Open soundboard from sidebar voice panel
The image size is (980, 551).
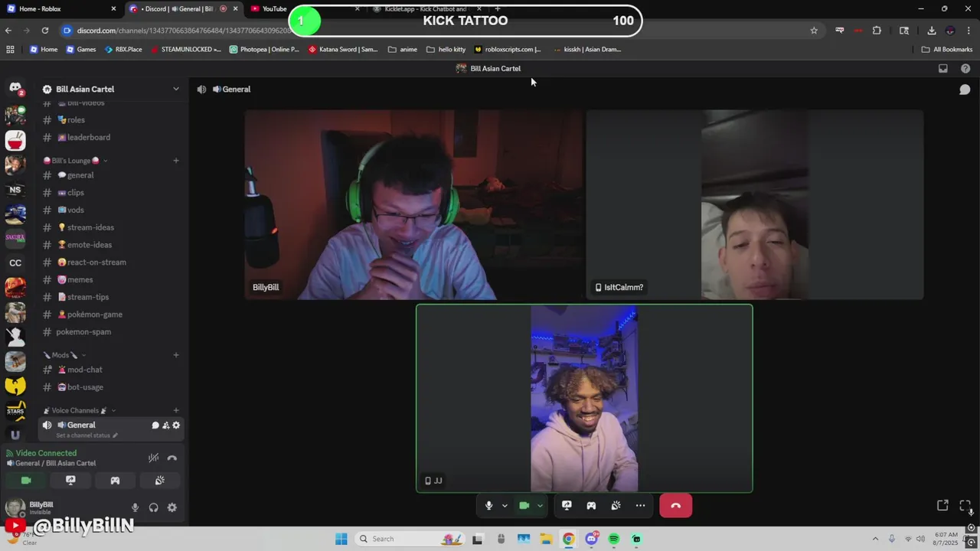tap(159, 481)
